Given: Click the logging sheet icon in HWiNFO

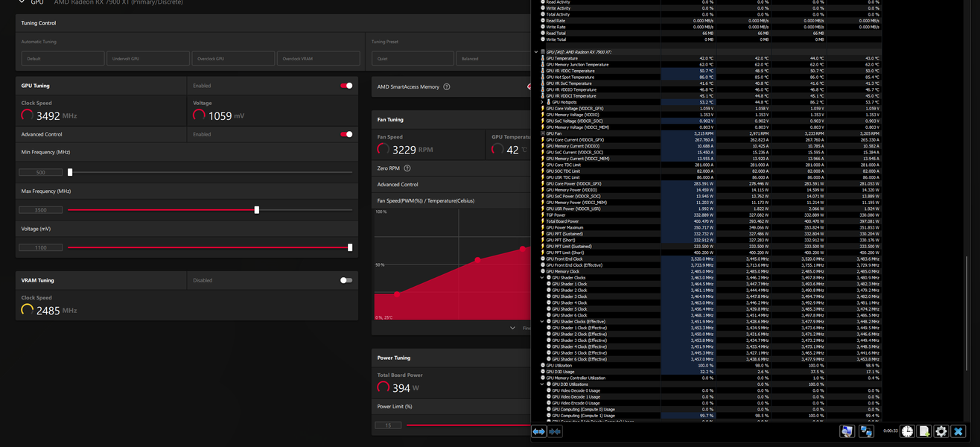Looking at the screenshot, I should point(924,431).
